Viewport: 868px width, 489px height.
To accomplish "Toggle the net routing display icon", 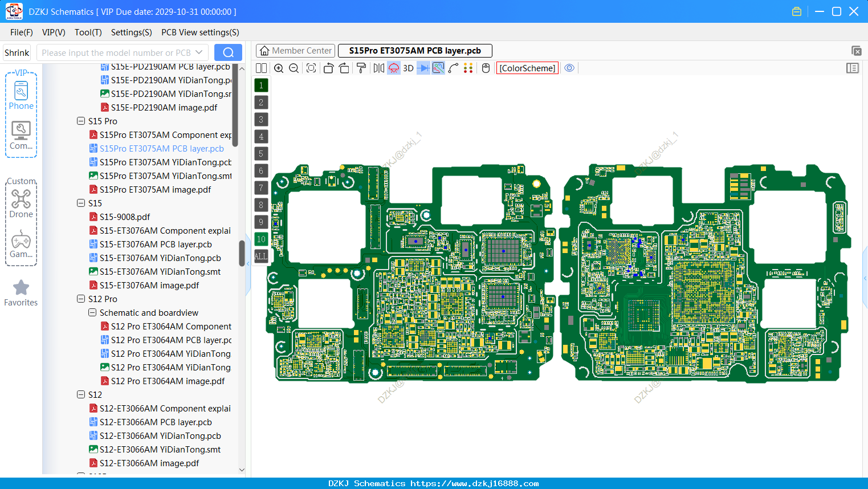I will (x=438, y=68).
